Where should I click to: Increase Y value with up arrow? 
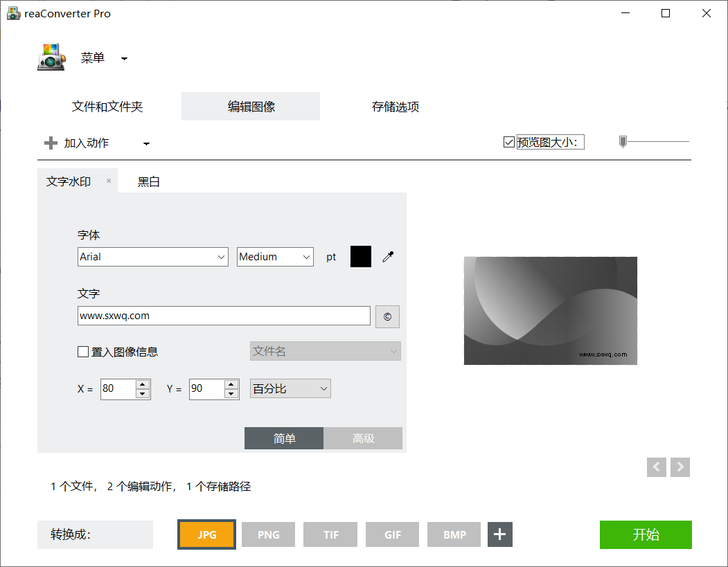pos(231,384)
